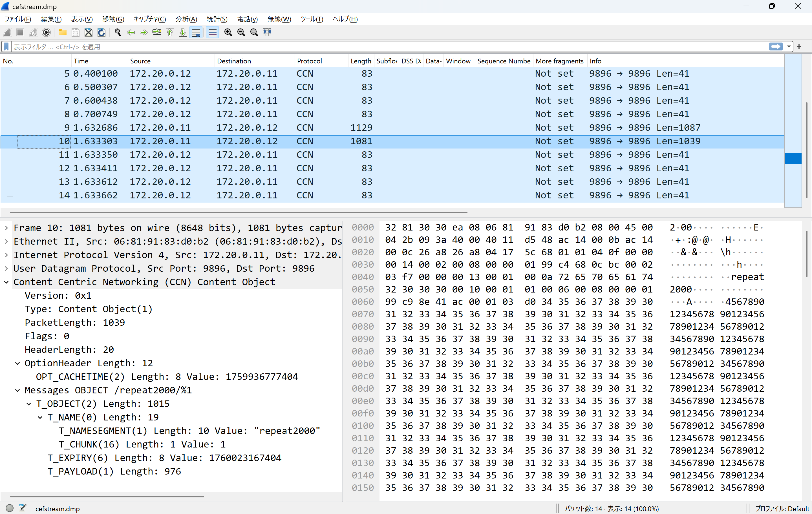Toggle packet list colorization rules
This screenshot has height=514, width=812.
pyautogui.click(x=212, y=32)
